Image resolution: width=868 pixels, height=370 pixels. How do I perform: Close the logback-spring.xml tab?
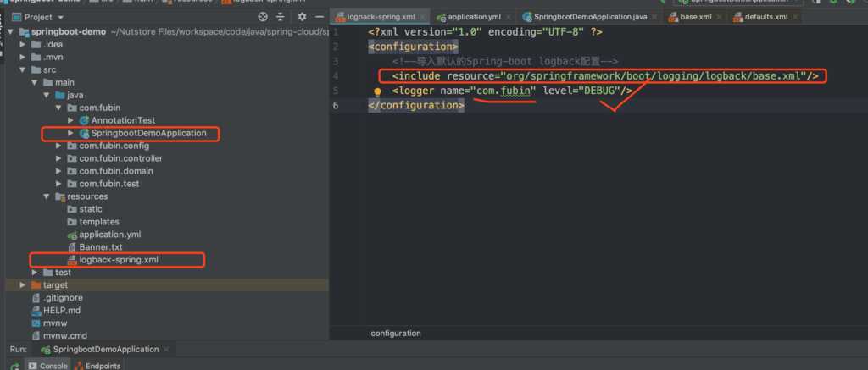click(423, 17)
